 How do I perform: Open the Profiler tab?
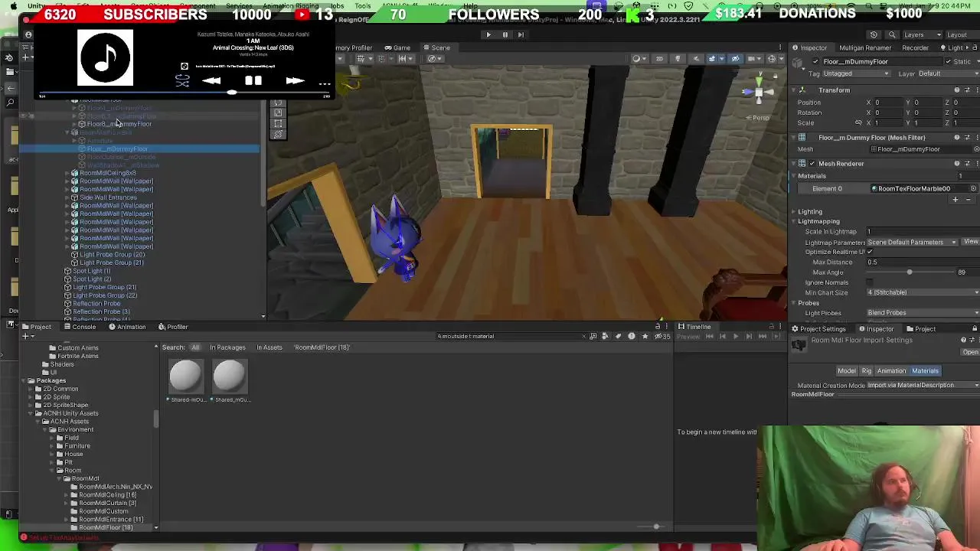[x=173, y=327]
